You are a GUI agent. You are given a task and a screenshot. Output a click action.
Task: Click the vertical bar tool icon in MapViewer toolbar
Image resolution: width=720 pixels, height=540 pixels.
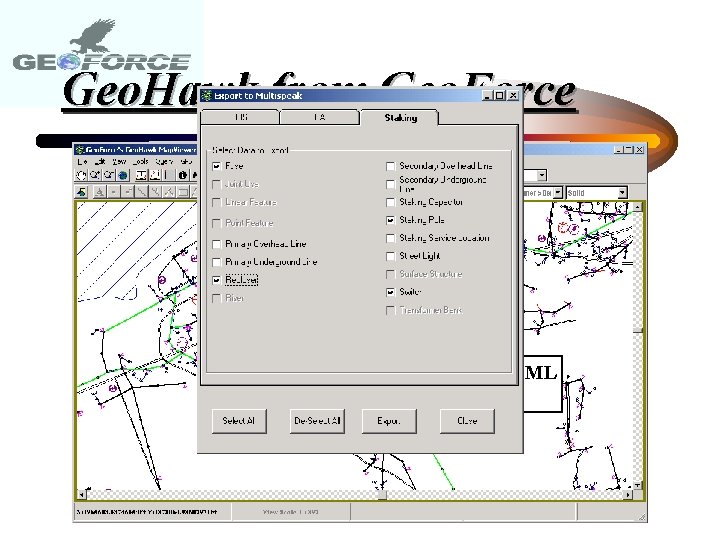click(x=168, y=175)
